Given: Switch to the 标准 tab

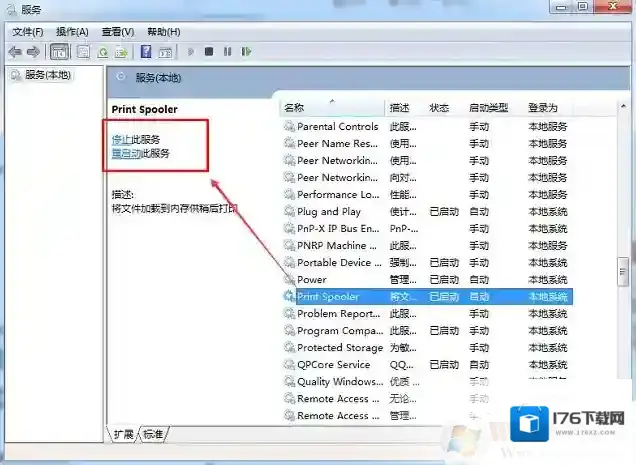Looking at the screenshot, I should pyautogui.click(x=153, y=435).
